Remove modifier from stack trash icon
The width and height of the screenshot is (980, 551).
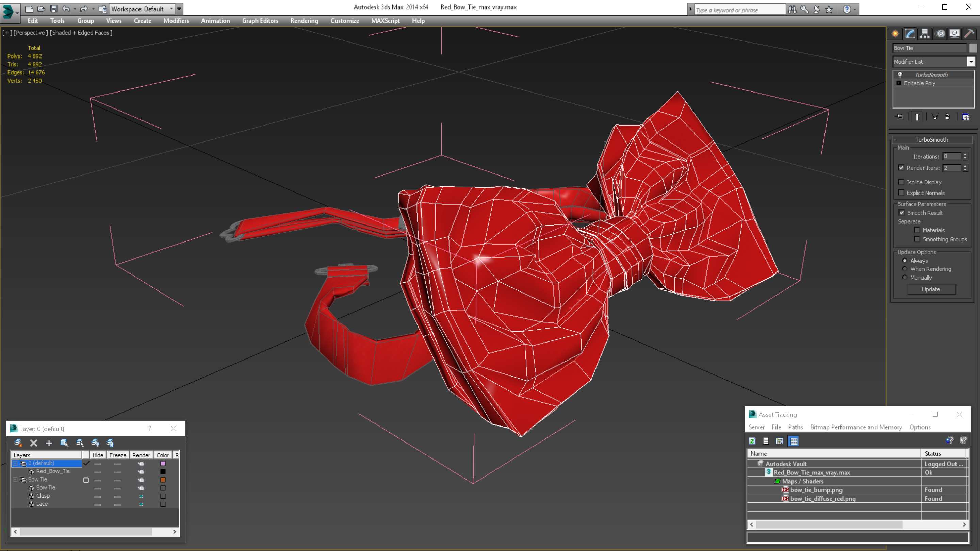pos(947,117)
